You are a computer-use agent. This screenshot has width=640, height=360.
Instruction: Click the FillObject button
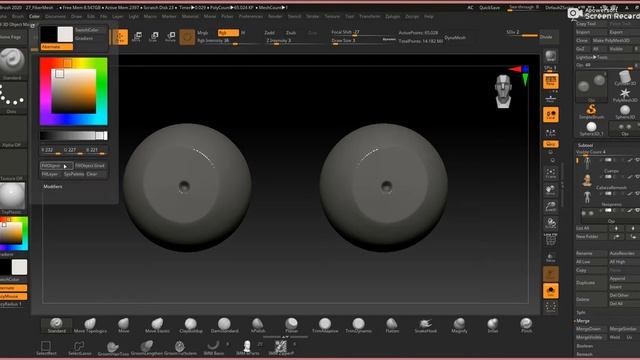pyautogui.click(x=56, y=166)
